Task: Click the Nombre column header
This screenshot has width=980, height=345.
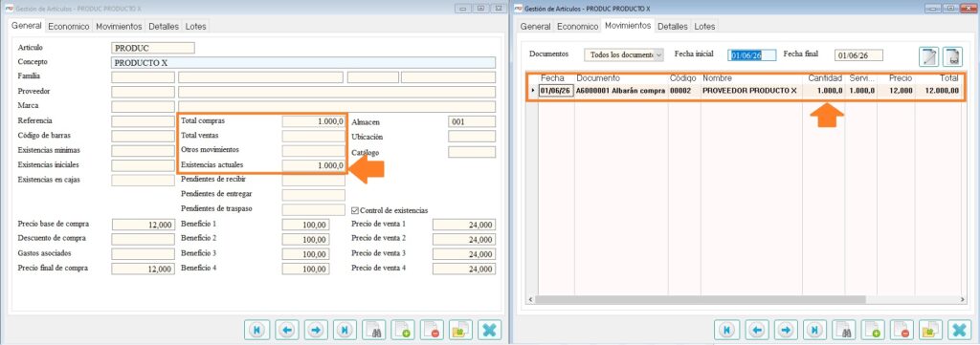Action: pos(717,78)
